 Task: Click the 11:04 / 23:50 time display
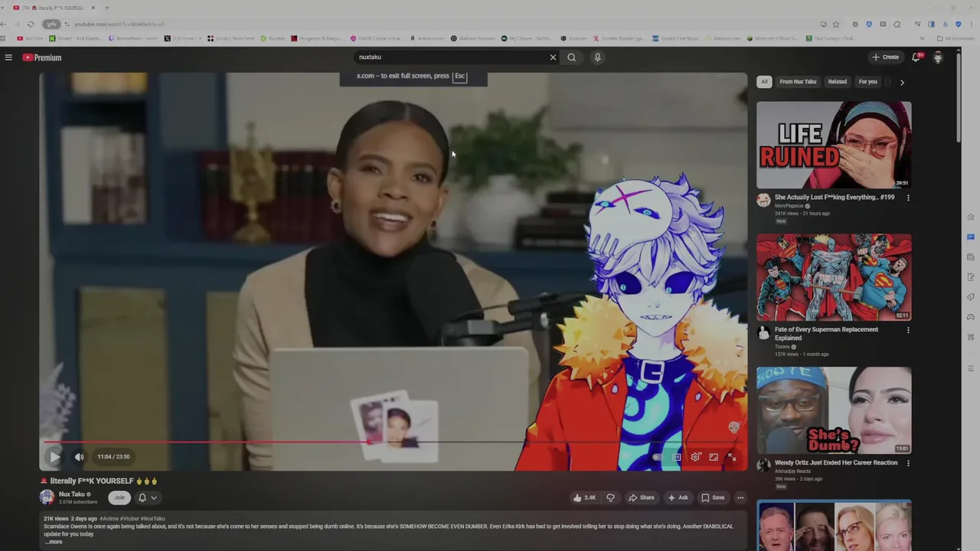click(113, 457)
